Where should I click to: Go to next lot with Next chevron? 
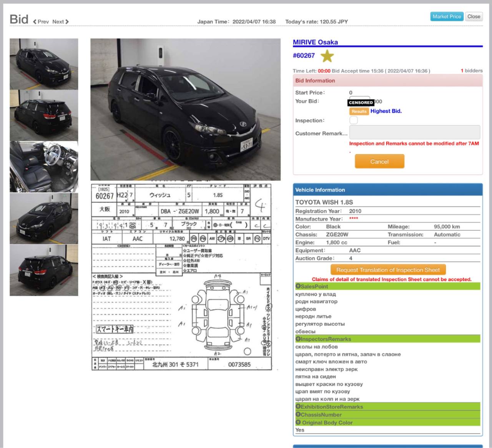(x=60, y=22)
